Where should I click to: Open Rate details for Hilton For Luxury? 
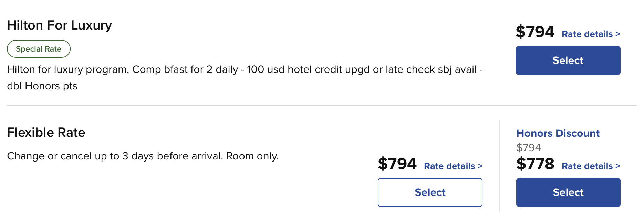(587, 34)
